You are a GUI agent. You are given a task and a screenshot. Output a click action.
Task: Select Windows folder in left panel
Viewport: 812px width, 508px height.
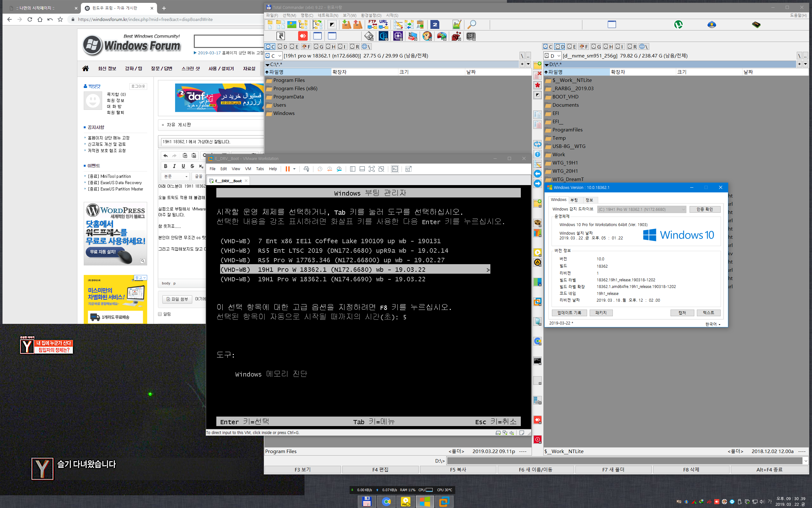(284, 113)
